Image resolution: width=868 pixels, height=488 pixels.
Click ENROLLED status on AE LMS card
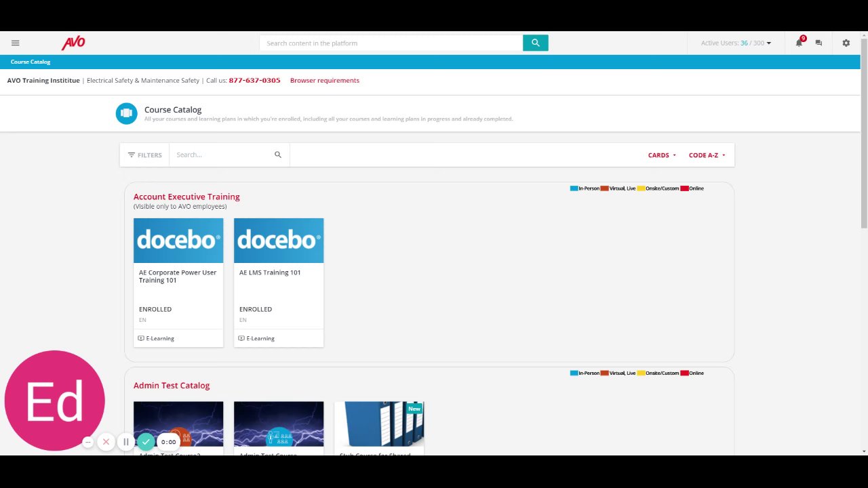click(256, 309)
